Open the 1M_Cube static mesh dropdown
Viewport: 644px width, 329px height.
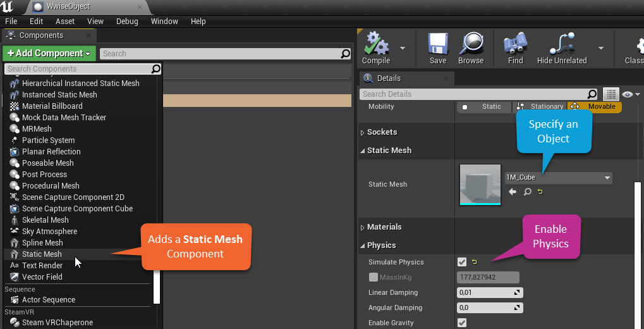click(559, 178)
